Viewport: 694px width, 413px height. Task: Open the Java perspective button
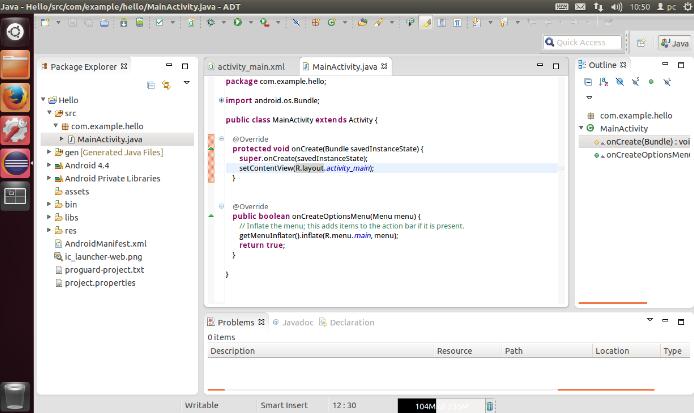pyautogui.click(x=674, y=43)
